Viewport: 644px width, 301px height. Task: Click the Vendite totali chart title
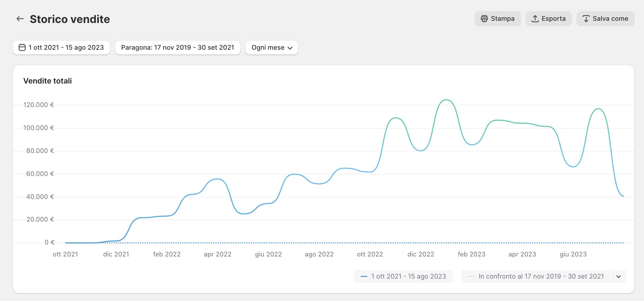(48, 81)
